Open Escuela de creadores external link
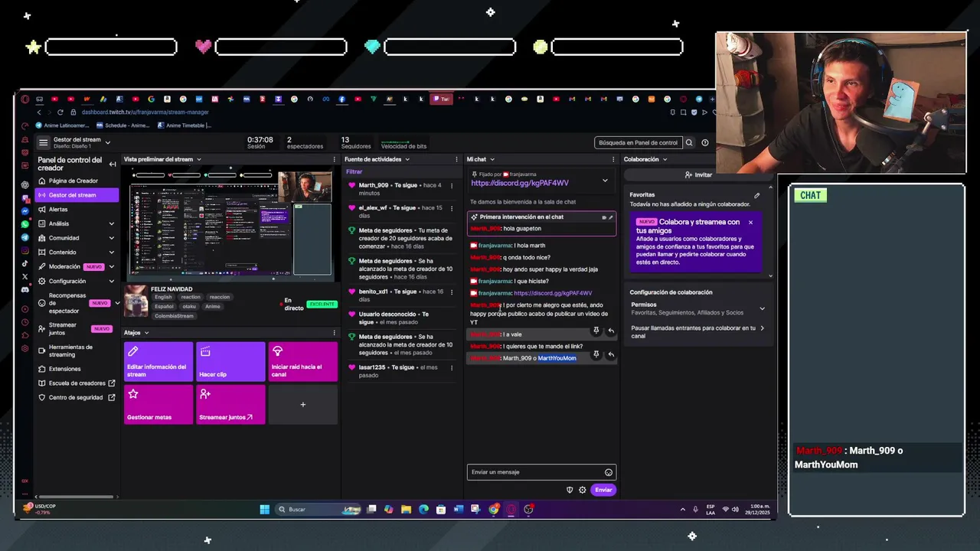Viewport: 980px width, 551px height. click(77, 383)
